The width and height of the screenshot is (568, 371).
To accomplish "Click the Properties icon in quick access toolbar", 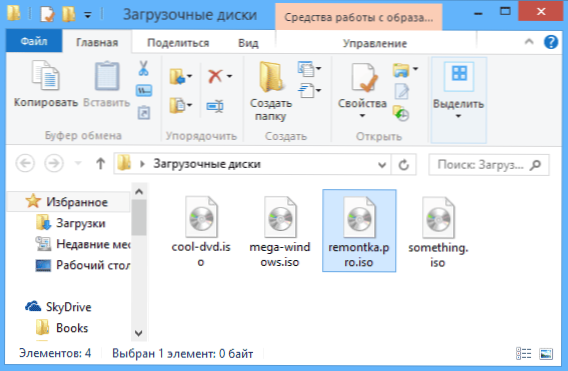I will pos(47,14).
